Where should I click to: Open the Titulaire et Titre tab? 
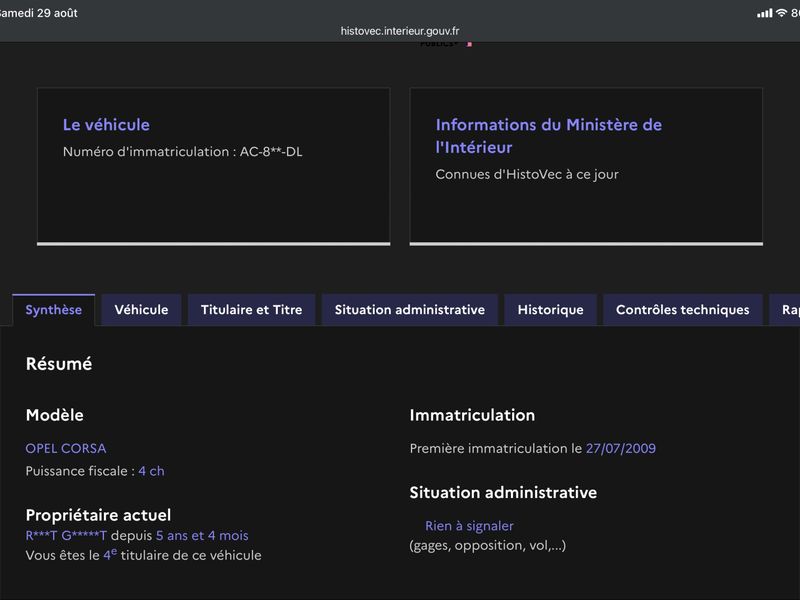pos(252,310)
